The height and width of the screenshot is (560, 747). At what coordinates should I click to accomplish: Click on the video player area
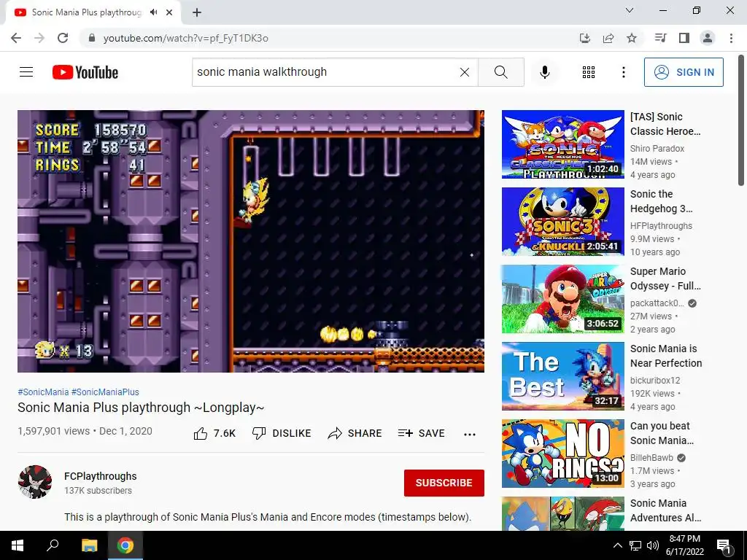click(251, 241)
